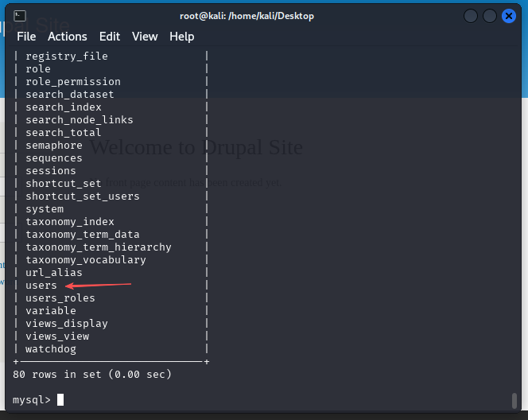
Task: Maximize the terminal window
Action: [x=490, y=16]
